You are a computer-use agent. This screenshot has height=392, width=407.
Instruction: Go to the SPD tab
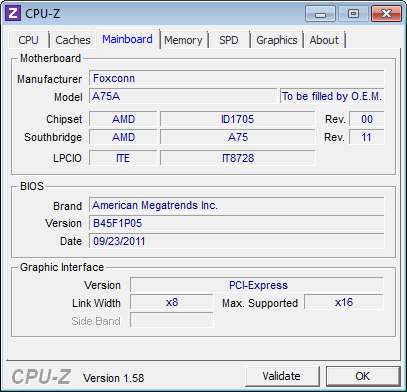pos(229,40)
